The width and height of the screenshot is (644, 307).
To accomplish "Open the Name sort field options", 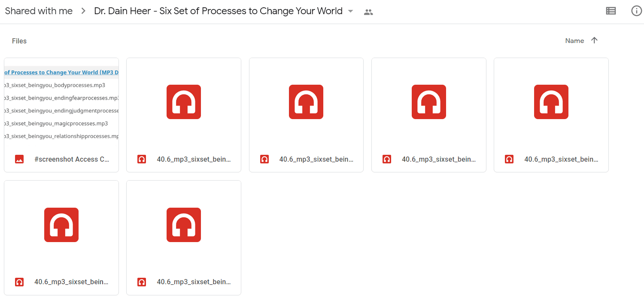I will (x=574, y=40).
